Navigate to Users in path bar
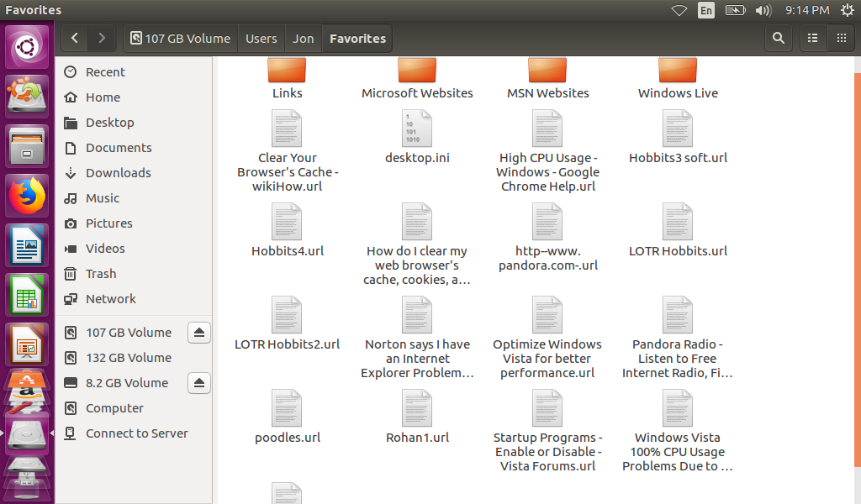 pyautogui.click(x=261, y=39)
